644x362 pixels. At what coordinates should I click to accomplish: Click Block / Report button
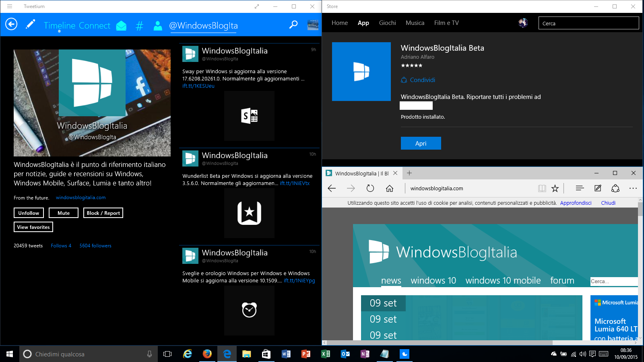pos(103,213)
